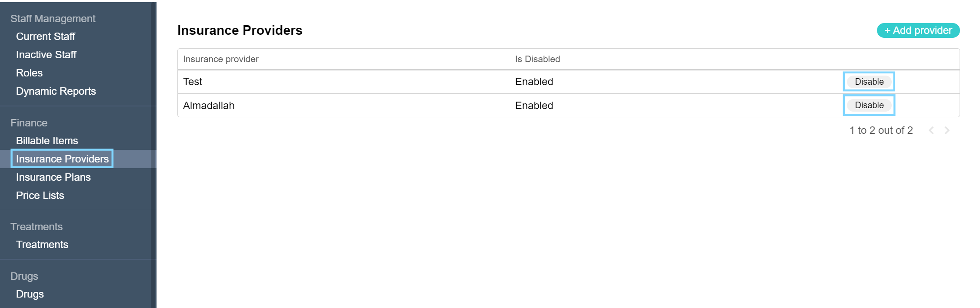Open Dynamic Reports from sidebar
This screenshot has width=980, height=308.
[x=56, y=91]
